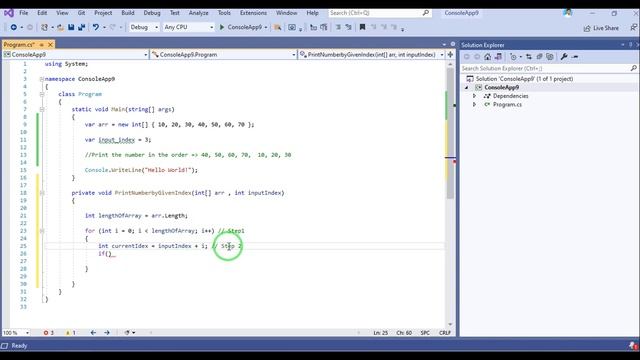Image resolution: width=640 pixels, height=360 pixels.
Task: Open the Edit menu
Action: pos(42,13)
